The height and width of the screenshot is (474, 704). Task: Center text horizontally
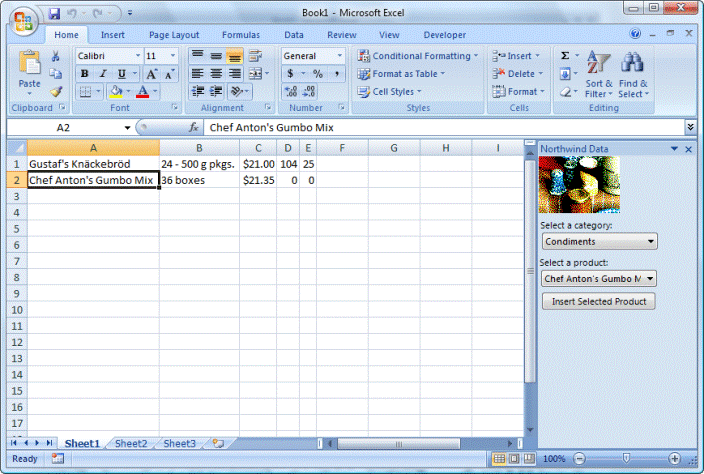point(216,74)
